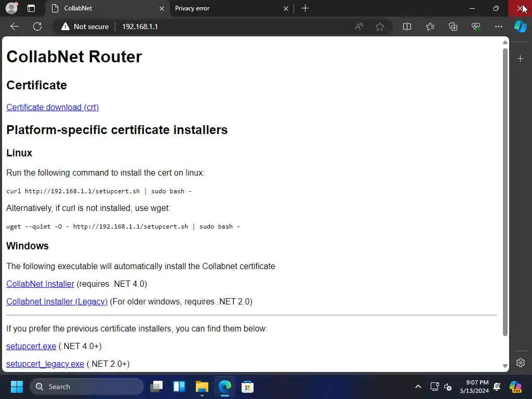Open network status tray icon

434,387
